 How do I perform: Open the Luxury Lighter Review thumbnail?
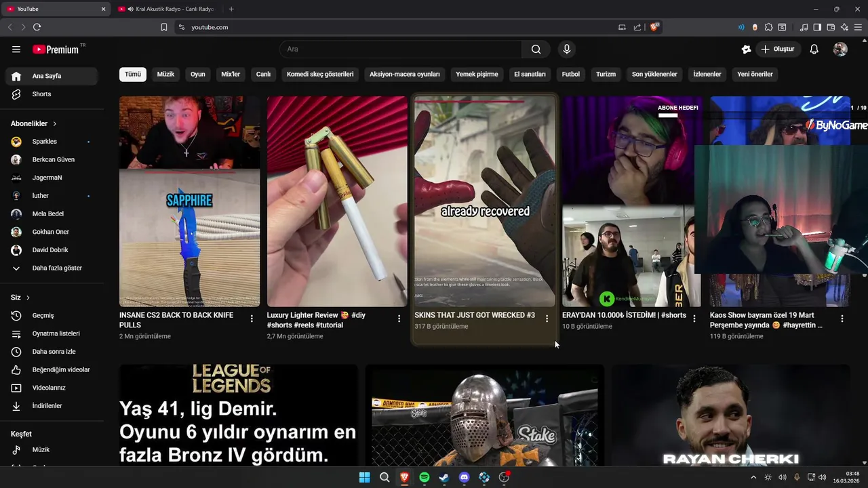337,201
